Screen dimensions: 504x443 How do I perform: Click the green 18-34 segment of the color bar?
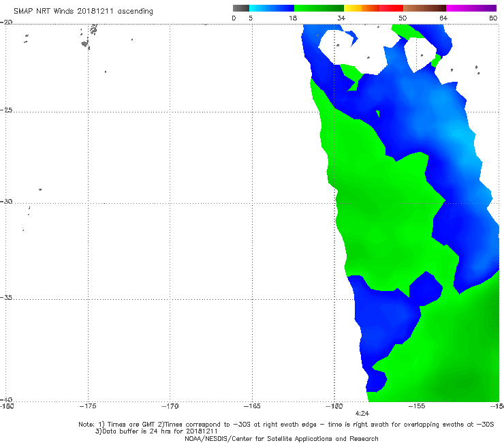tap(319, 8)
